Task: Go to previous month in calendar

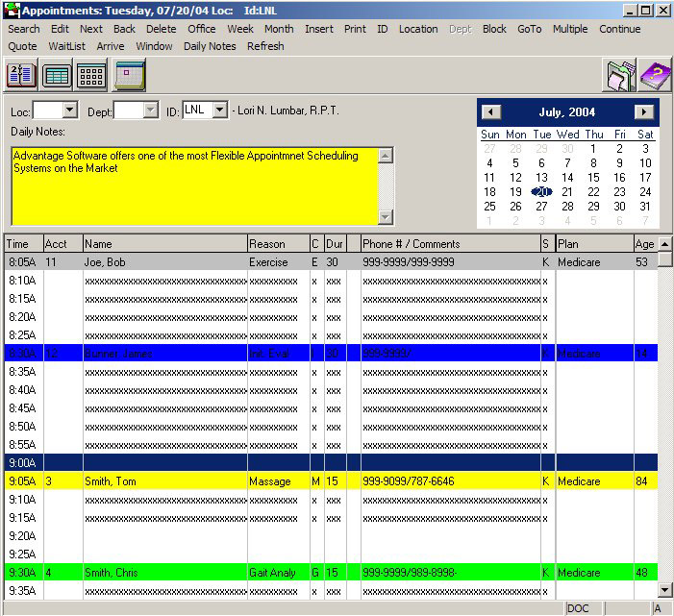Action: click(491, 112)
